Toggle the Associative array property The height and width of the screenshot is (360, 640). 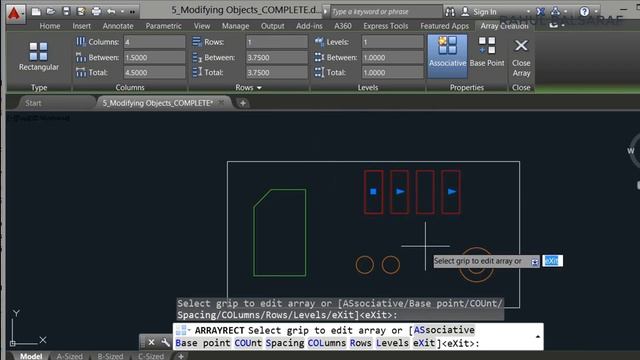coord(447,56)
